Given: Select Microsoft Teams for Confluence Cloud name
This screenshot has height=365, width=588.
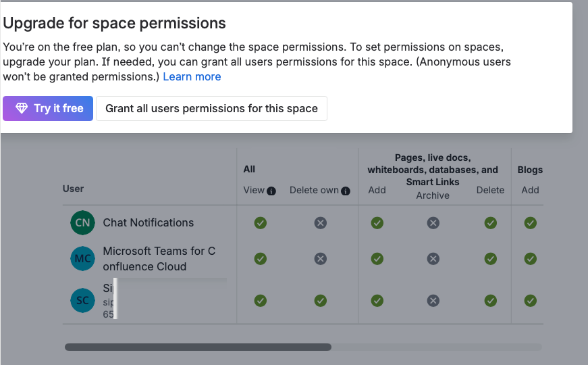Looking at the screenshot, I should click(159, 258).
